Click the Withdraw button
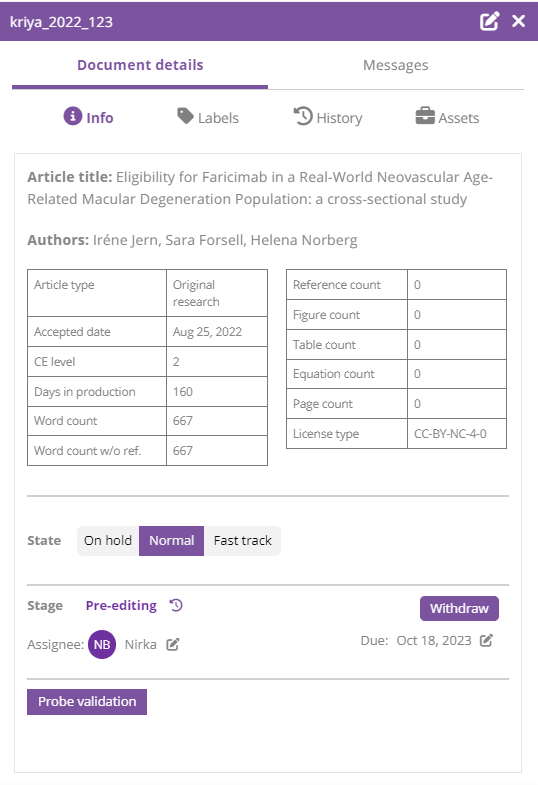Screen dimensions: 538x785 click(459, 608)
